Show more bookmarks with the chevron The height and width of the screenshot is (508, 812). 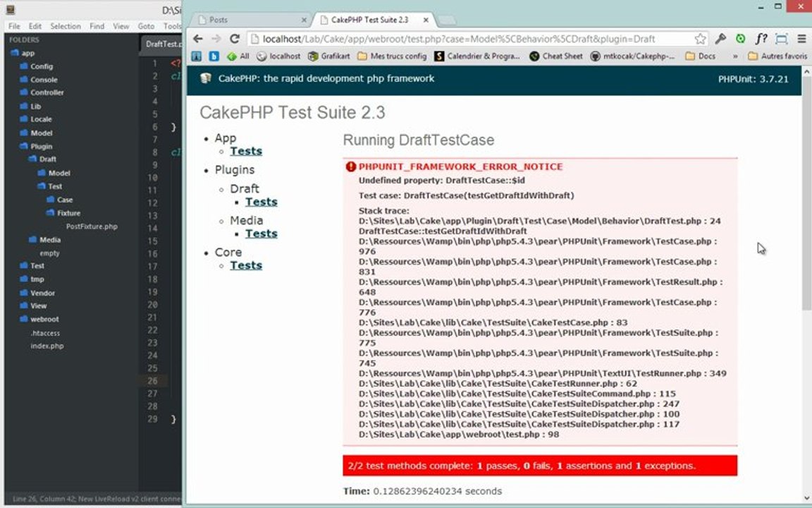pyautogui.click(x=735, y=56)
